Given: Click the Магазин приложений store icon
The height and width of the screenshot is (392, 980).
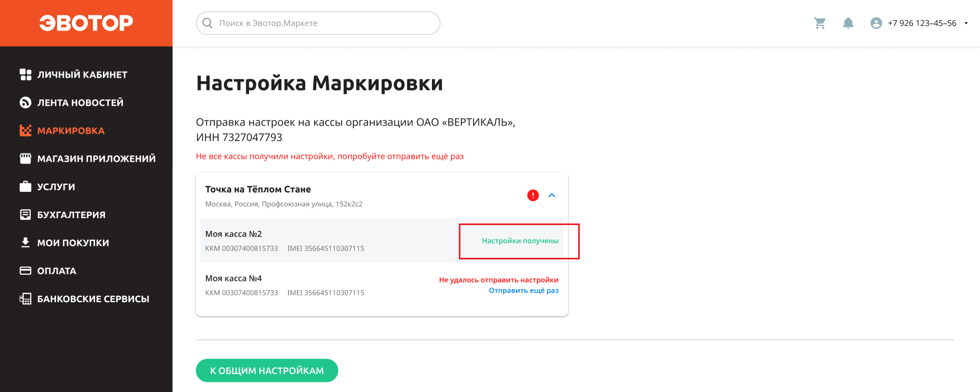Looking at the screenshot, I should 25,158.
